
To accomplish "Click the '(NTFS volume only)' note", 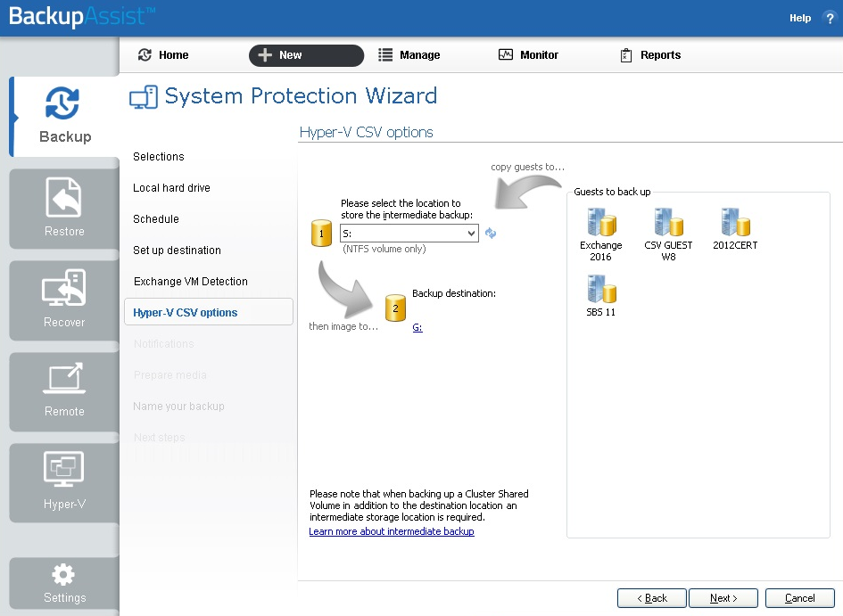I will [384, 249].
